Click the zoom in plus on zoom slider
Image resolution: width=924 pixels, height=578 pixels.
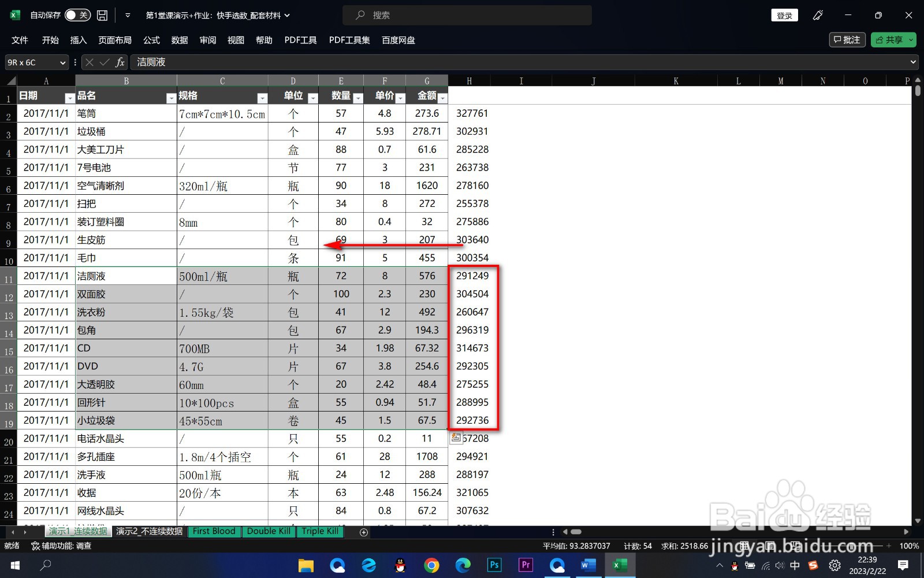[x=889, y=546]
